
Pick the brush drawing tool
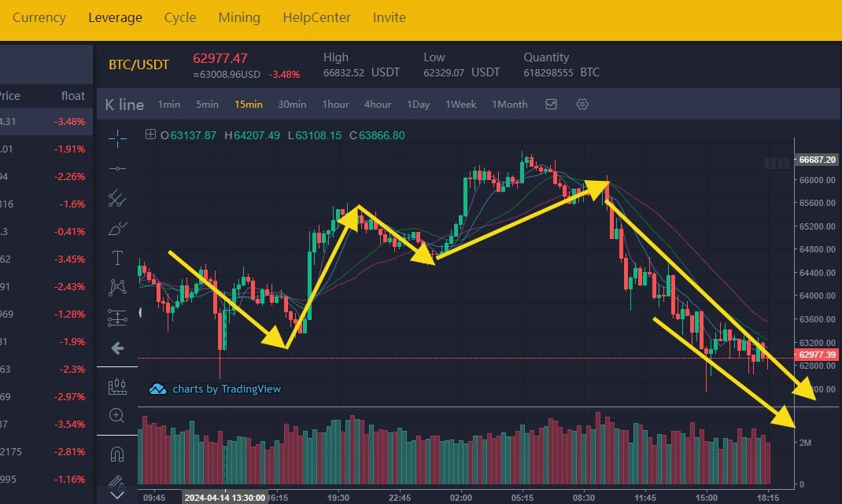pyautogui.click(x=117, y=229)
